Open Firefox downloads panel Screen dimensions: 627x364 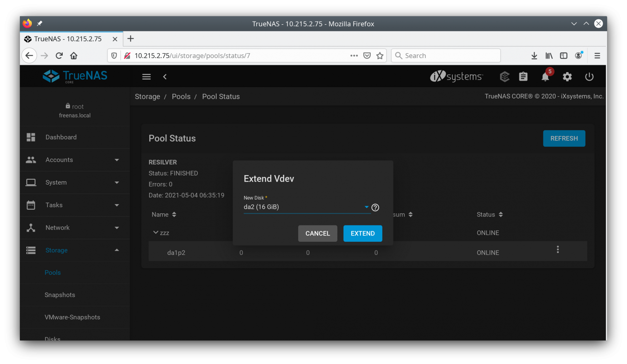pyautogui.click(x=534, y=56)
